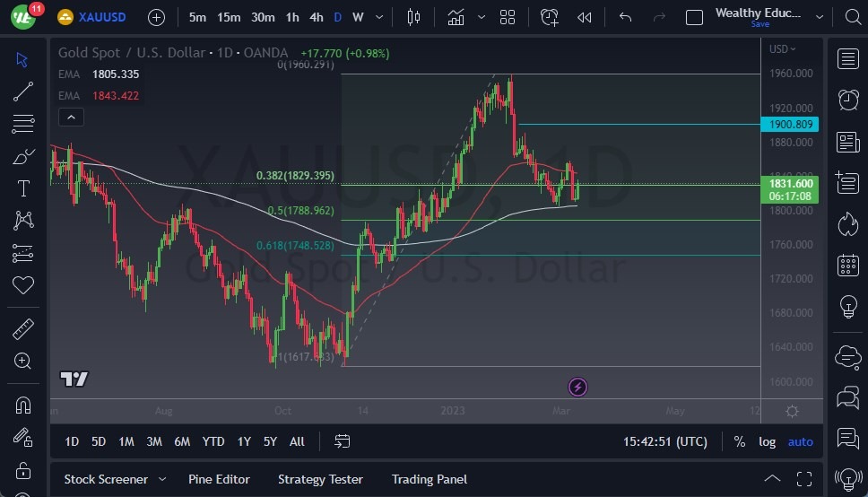Open the indicators icon in top toolbar

coord(456,17)
